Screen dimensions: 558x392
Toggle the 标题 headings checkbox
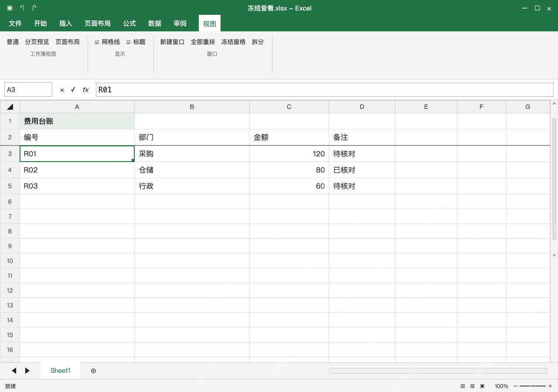tap(129, 42)
